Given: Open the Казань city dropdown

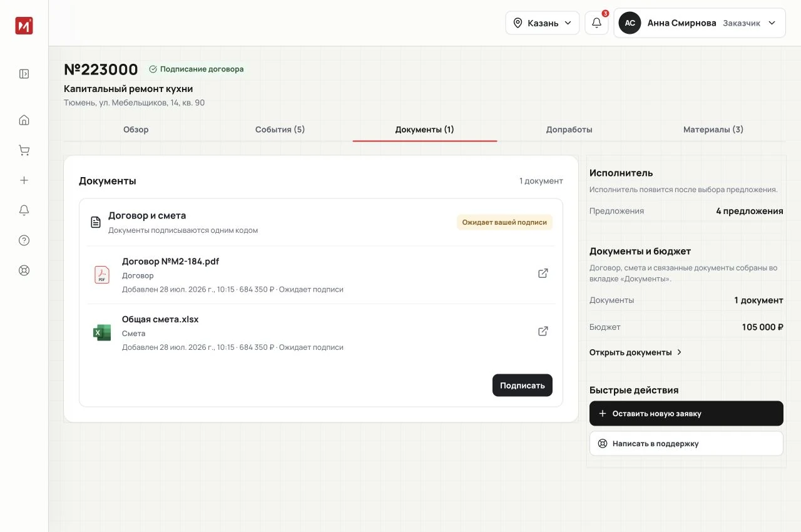Looking at the screenshot, I should click(543, 23).
